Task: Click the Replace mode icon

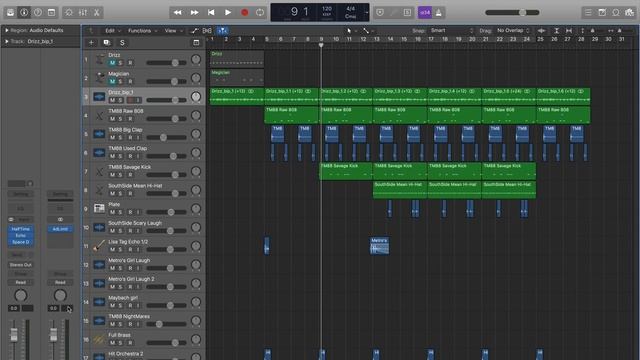Action: point(380,13)
